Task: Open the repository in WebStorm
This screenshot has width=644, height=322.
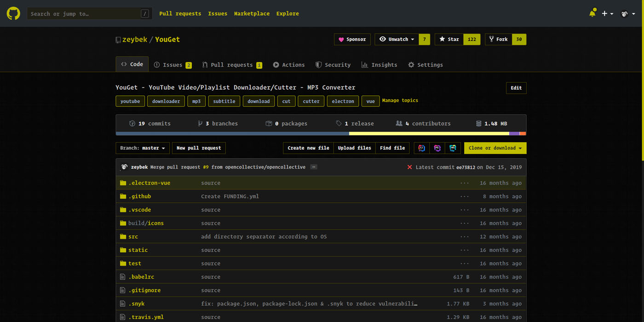Action: point(453,148)
